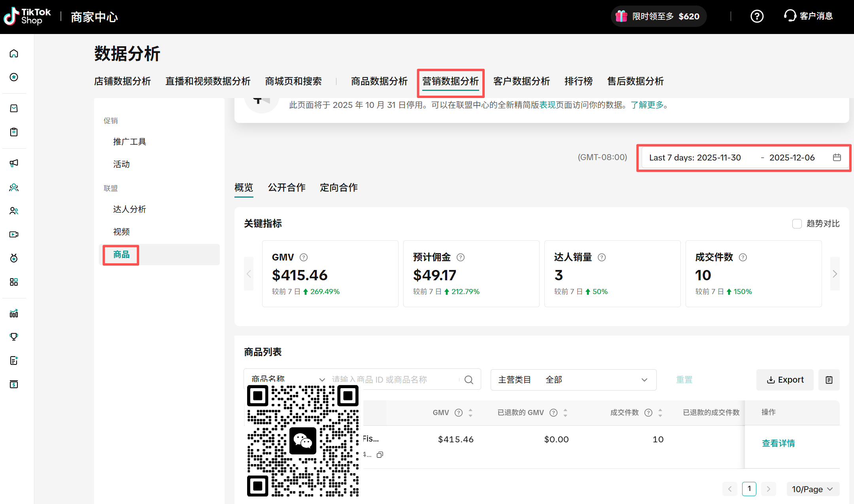854x504 pixels.
Task: Click the megaphone marketing sidebar icon
Action: (14, 163)
